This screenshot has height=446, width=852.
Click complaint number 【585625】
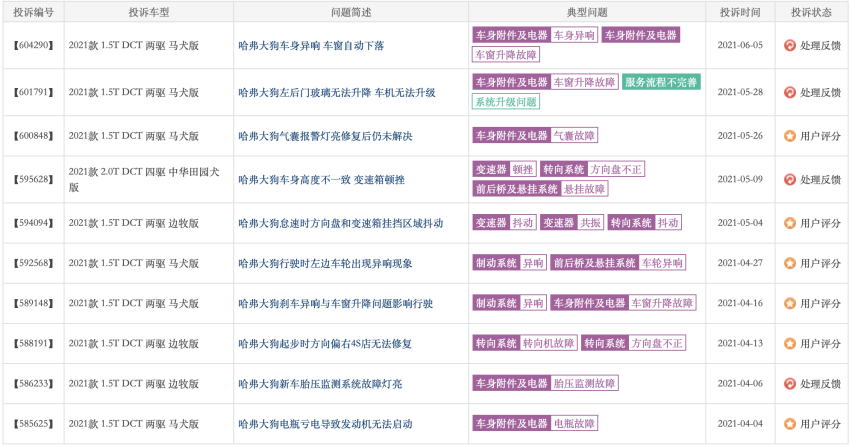(34, 424)
